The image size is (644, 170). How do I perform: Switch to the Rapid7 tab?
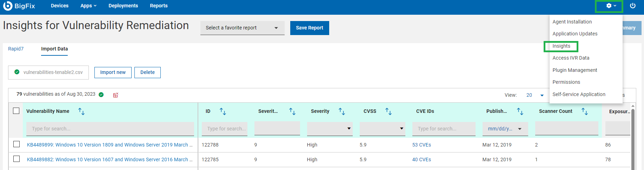[16, 49]
